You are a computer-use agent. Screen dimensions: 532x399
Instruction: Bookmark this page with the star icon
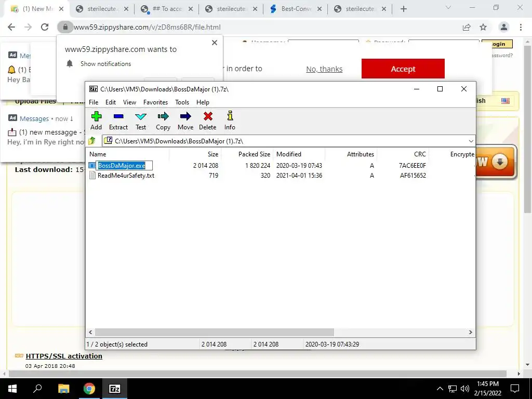click(x=483, y=27)
